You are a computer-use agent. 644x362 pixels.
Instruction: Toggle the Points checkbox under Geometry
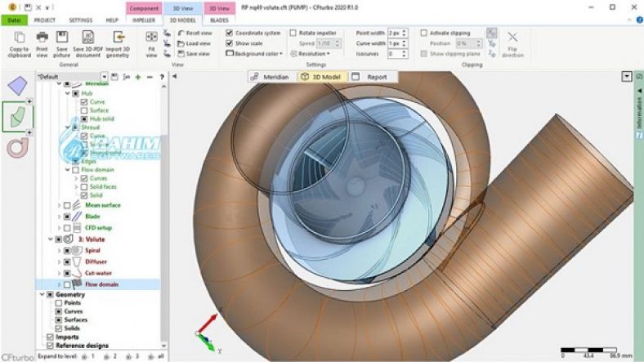58,303
